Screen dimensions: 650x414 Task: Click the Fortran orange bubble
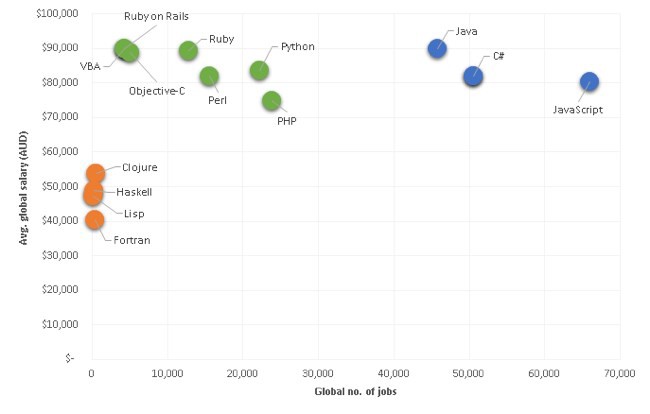(95, 220)
